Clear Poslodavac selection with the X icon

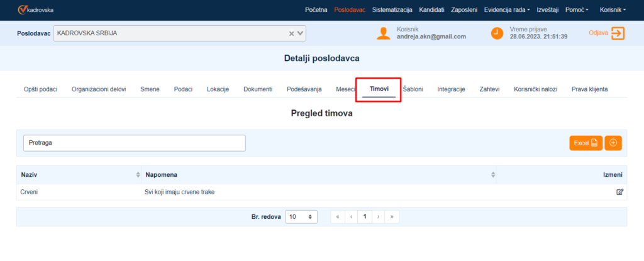(x=291, y=33)
